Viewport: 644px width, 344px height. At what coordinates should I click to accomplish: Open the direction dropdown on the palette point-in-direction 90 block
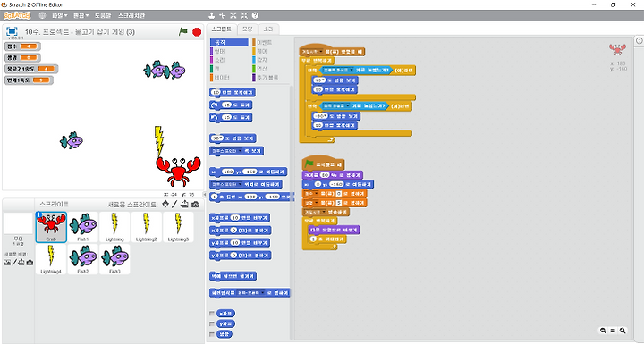(220, 138)
